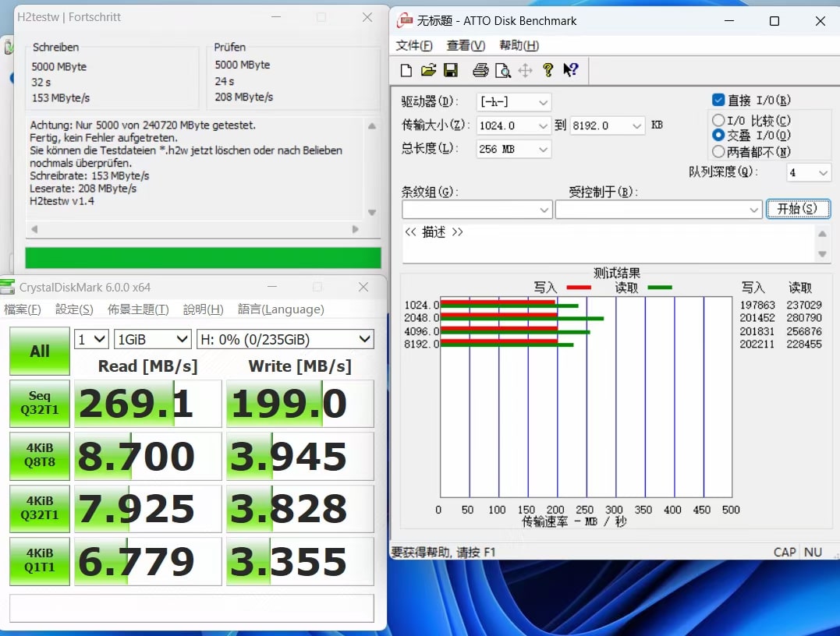Open the 查看(V) menu in ATTO
840x636 pixels.
466,45
